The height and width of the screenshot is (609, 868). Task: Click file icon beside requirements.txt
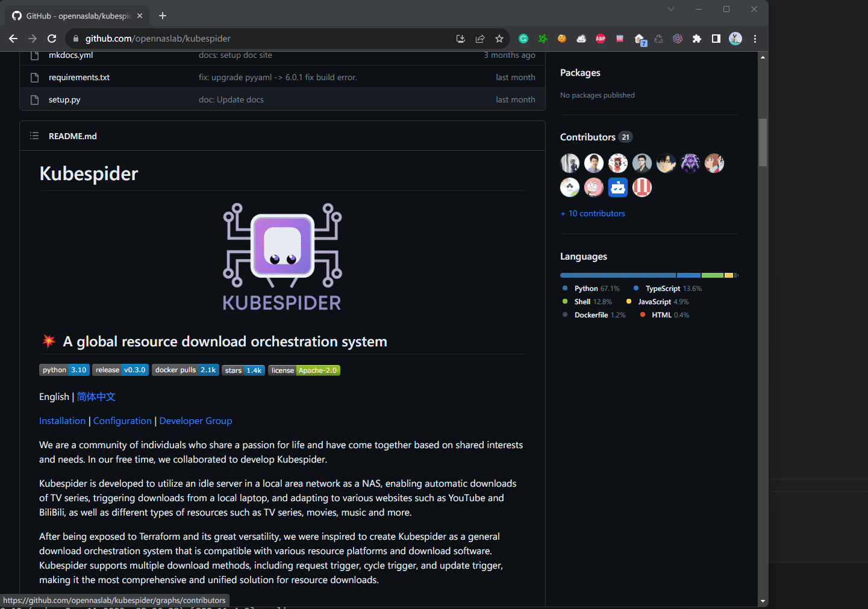click(x=35, y=77)
